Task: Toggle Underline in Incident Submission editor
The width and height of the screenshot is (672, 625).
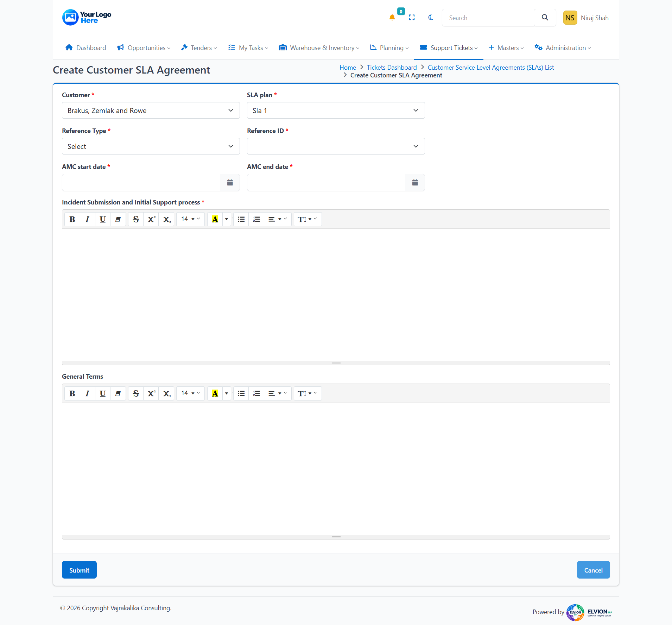Action: 102,219
